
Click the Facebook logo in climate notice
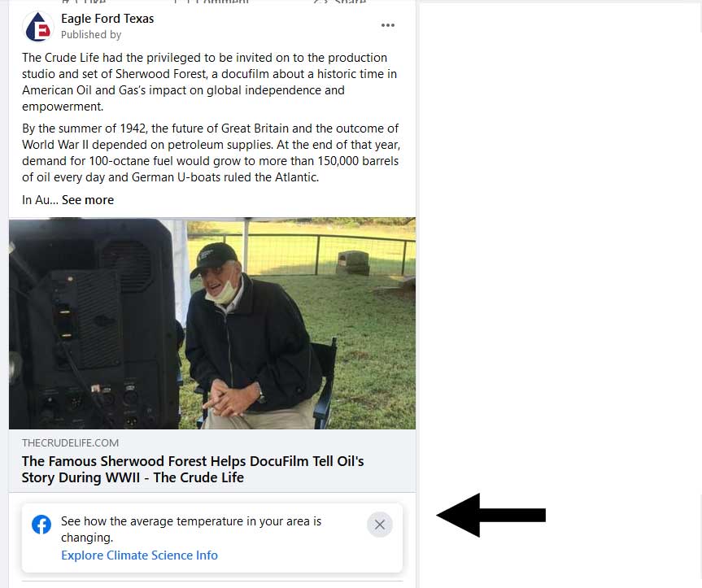41,525
